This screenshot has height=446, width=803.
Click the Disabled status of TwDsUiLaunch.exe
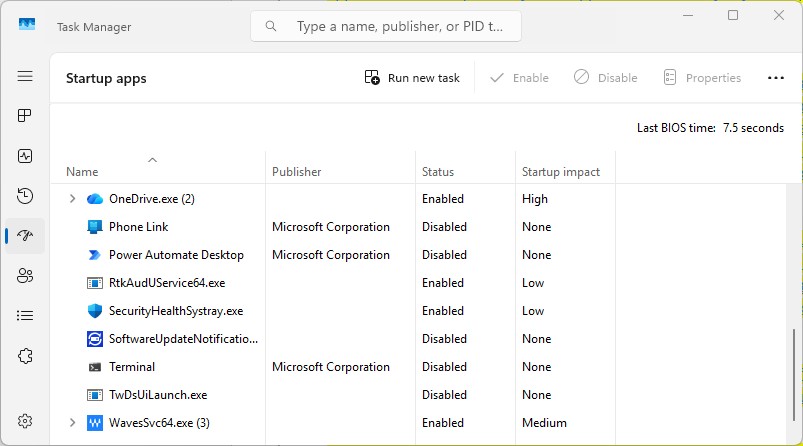tap(444, 395)
